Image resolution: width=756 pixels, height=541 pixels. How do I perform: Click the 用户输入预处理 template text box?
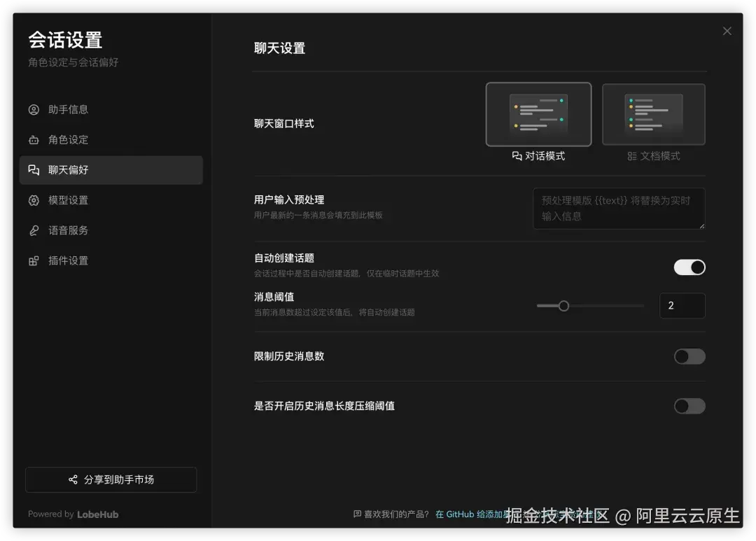point(619,208)
